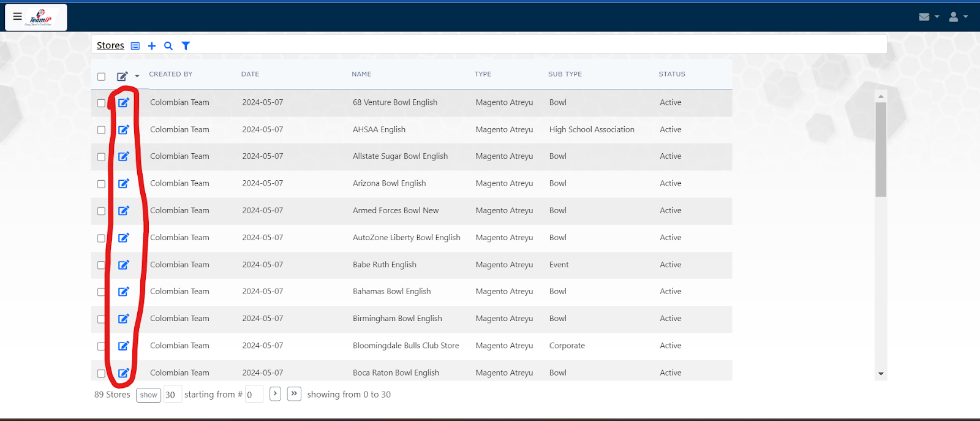The height and width of the screenshot is (421, 980).
Task: Edit the AHSAA English store row
Action: click(124, 129)
